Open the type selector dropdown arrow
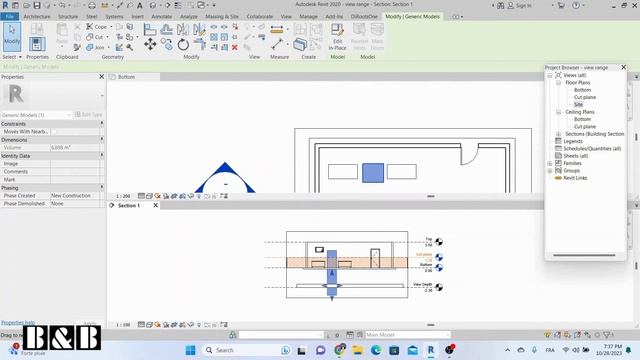 102,96
